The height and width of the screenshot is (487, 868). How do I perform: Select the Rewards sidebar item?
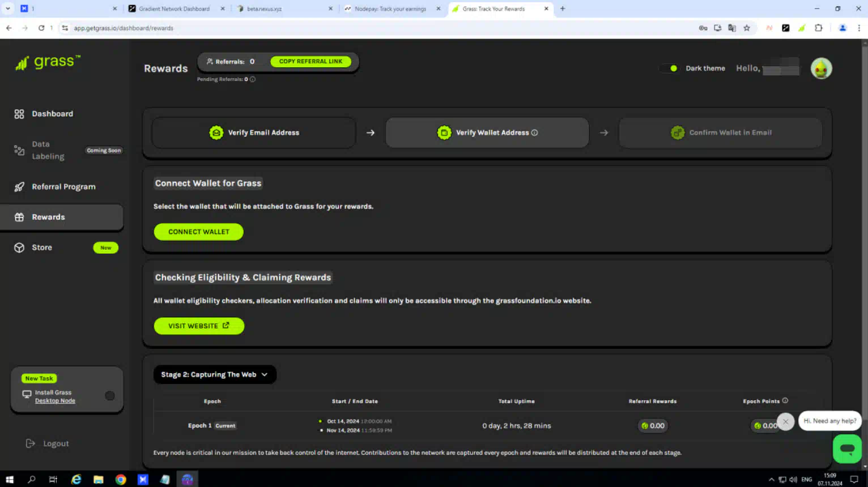pyautogui.click(x=62, y=217)
